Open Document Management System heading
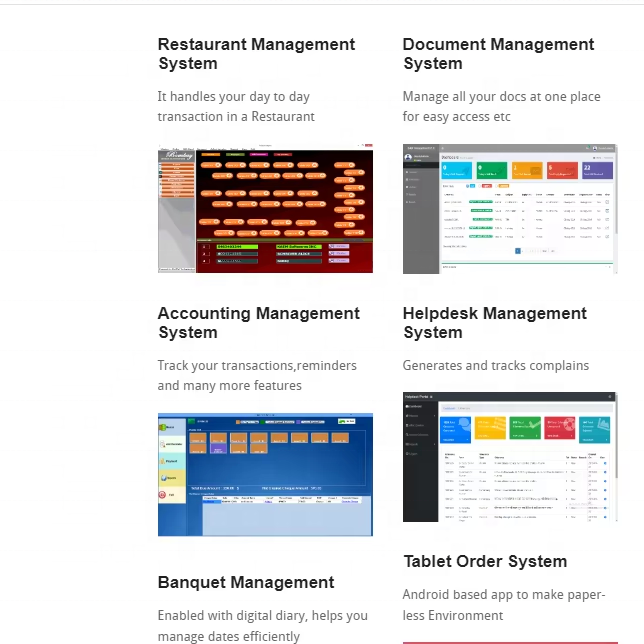644x644 pixels. pyautogui.click(x=498, y=54)
